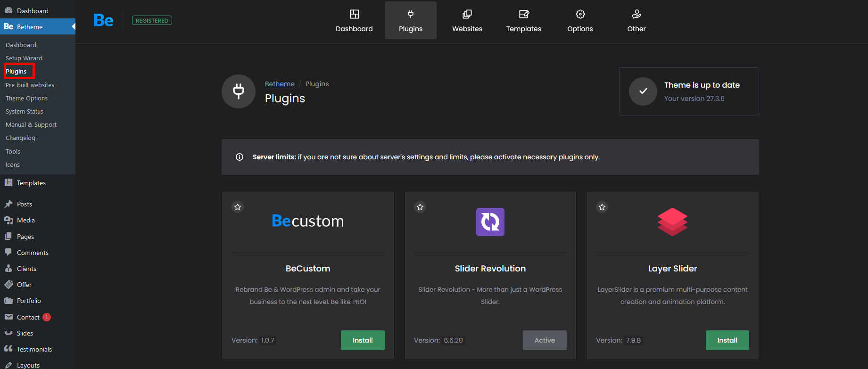Star the Slider Revolution plugin card
The image size is (868, 369).
420,207
